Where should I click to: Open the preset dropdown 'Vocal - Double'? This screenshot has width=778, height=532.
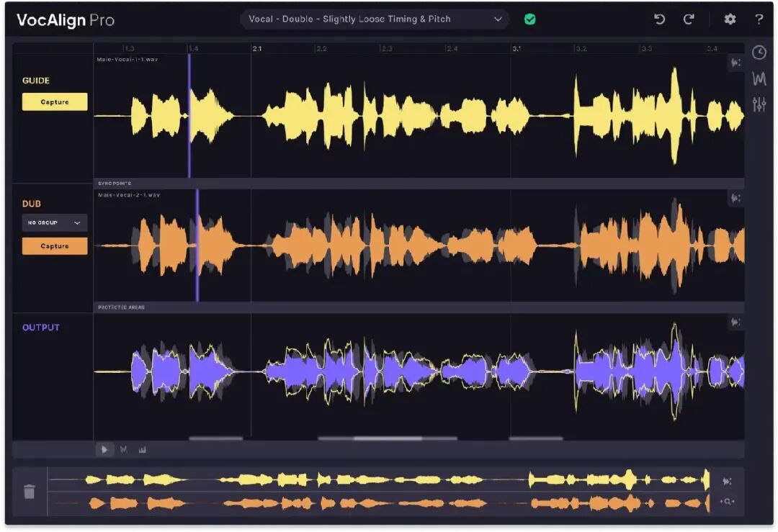tap(375, 19)
